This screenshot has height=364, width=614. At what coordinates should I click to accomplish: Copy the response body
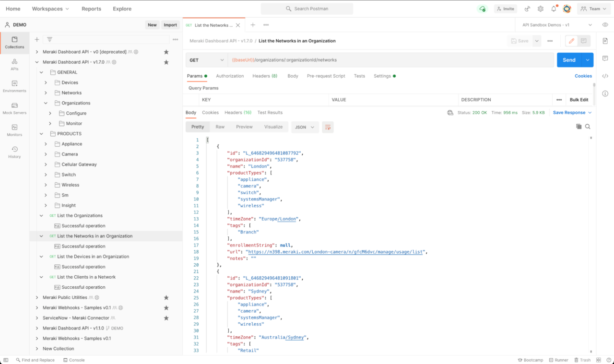579,126
